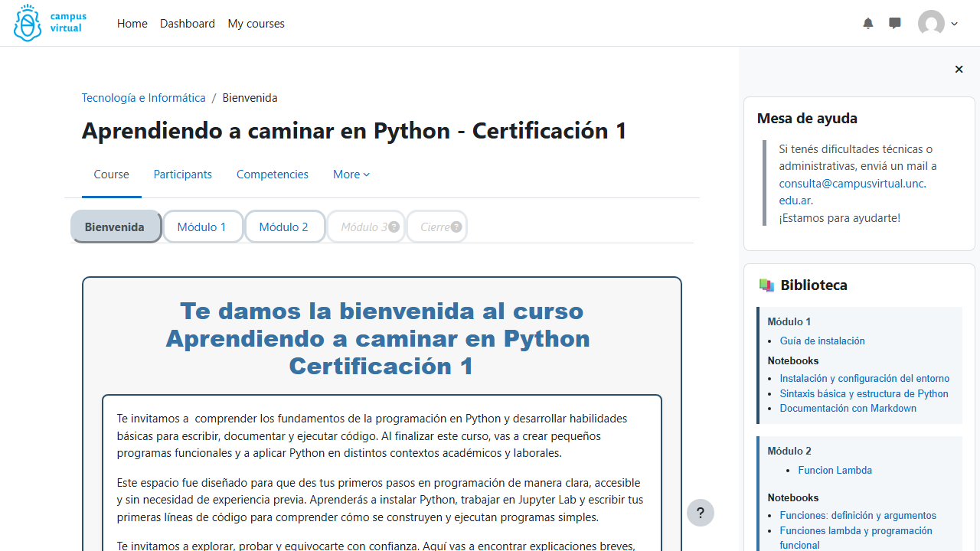Click the Módulo 2 label in Biblioteca

pyautogui.click(x=789, y=452)
